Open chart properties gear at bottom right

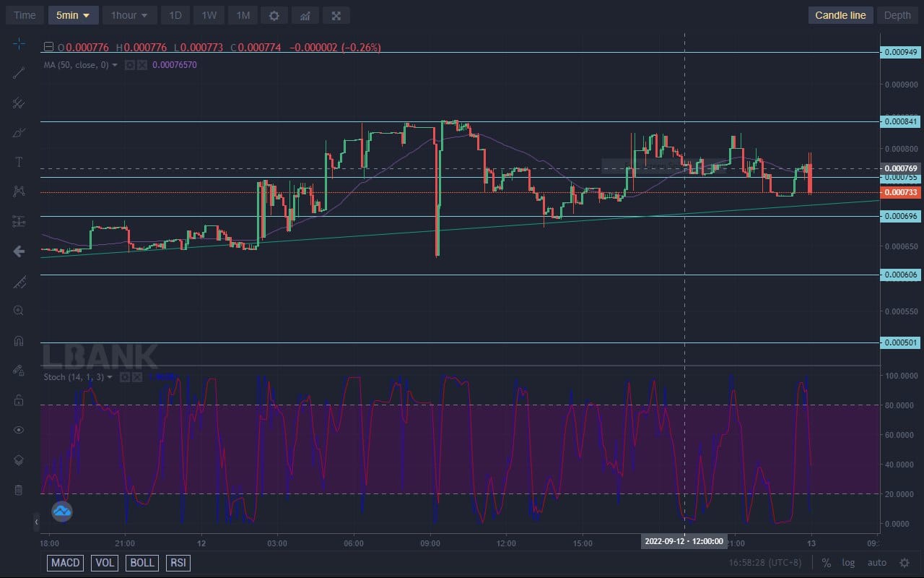tap(905, 562)
